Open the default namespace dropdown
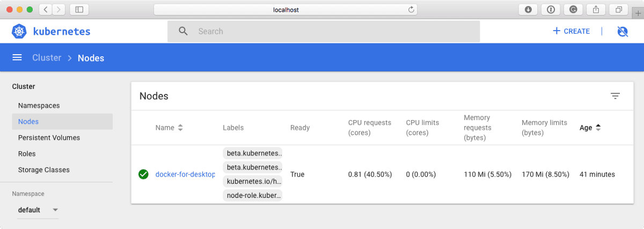This screenshot has height=229, width=644. click(38, 210)
